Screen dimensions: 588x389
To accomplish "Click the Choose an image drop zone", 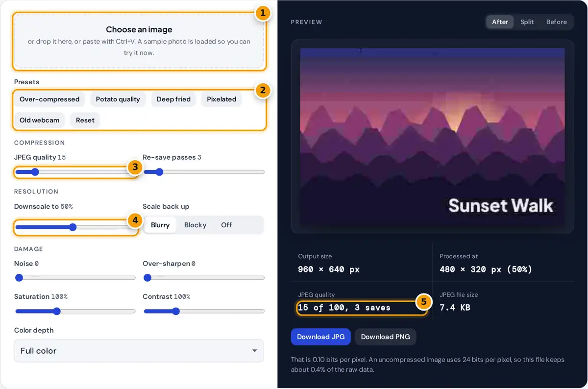I will point(139,41).
